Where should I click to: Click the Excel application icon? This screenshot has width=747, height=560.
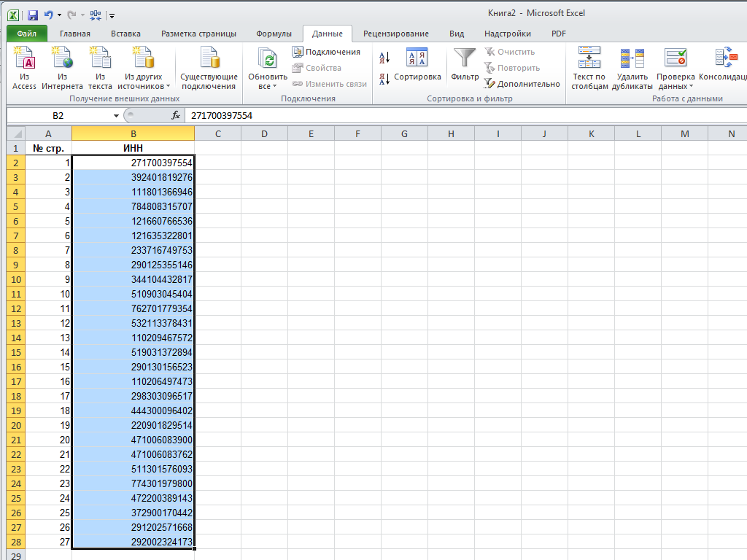coord(13,15)
